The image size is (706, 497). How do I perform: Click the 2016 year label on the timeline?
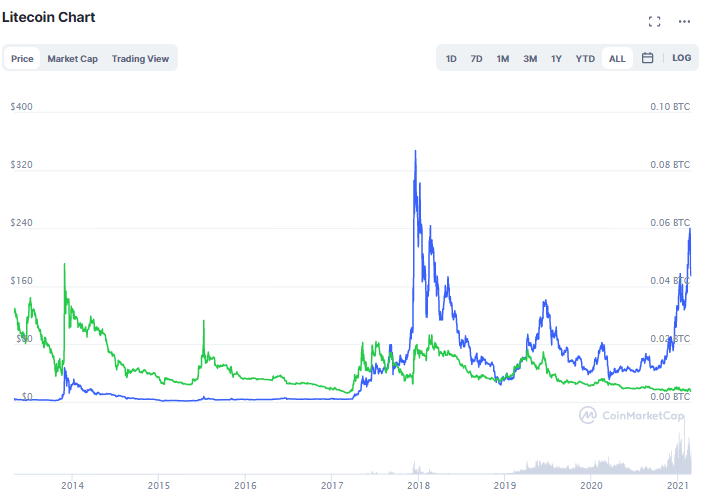click(245, 486)
